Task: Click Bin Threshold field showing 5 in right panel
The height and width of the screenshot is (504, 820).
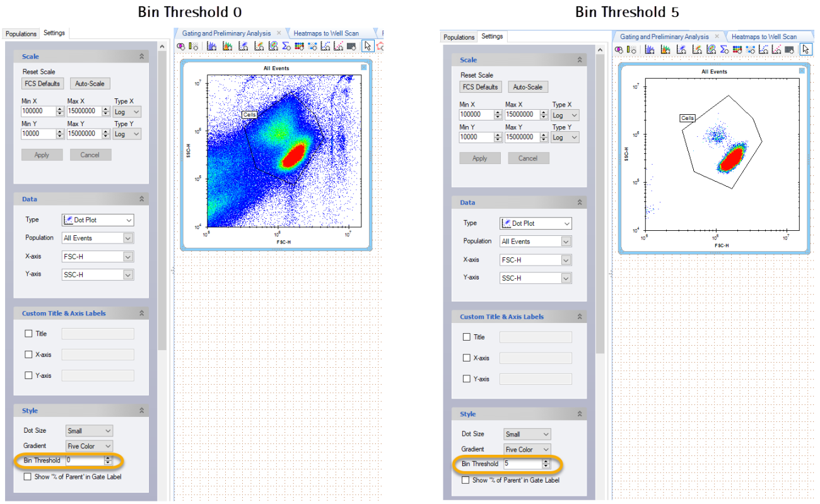Action: (527, 464)
